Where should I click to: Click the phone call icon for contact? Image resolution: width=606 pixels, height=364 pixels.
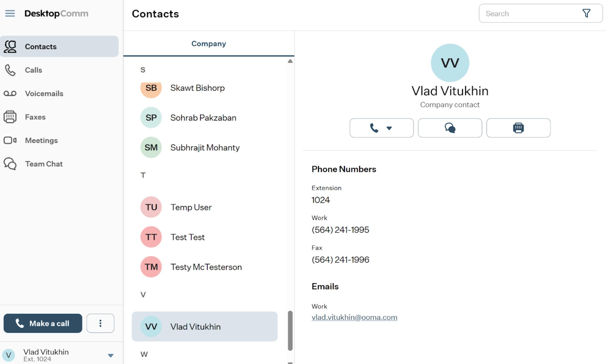(x=374, y=128)
